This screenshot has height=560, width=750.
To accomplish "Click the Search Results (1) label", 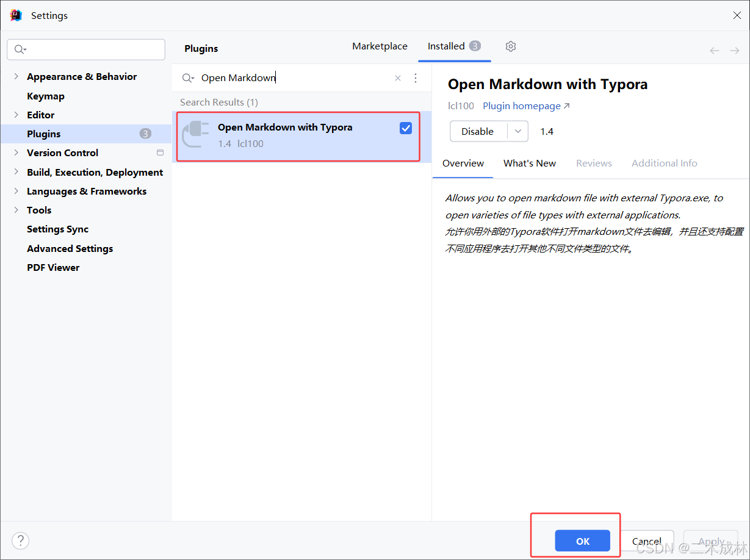I will (219, 102).
